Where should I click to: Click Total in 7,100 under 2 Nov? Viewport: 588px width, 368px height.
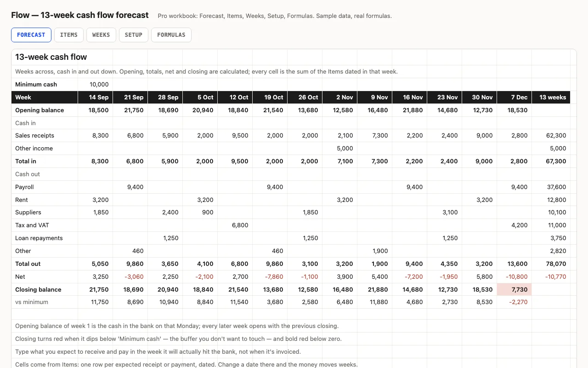click(x=339, y=161)
